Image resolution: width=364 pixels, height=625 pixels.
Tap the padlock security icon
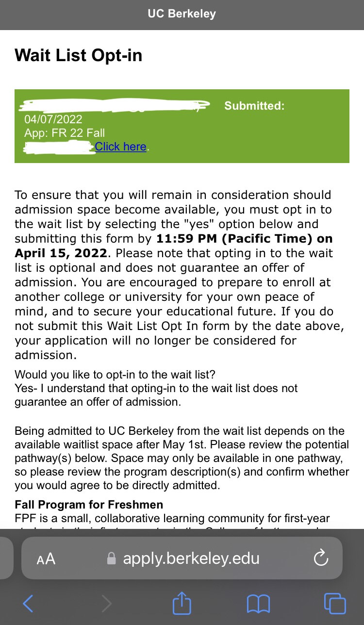click(x=112, y=559)
